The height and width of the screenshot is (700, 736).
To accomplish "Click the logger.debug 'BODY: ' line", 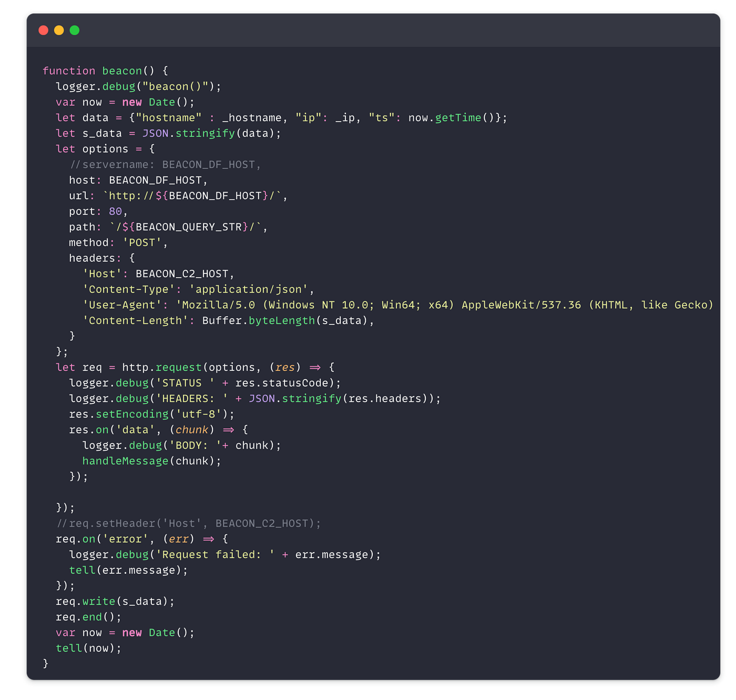I will coord(182,445).
